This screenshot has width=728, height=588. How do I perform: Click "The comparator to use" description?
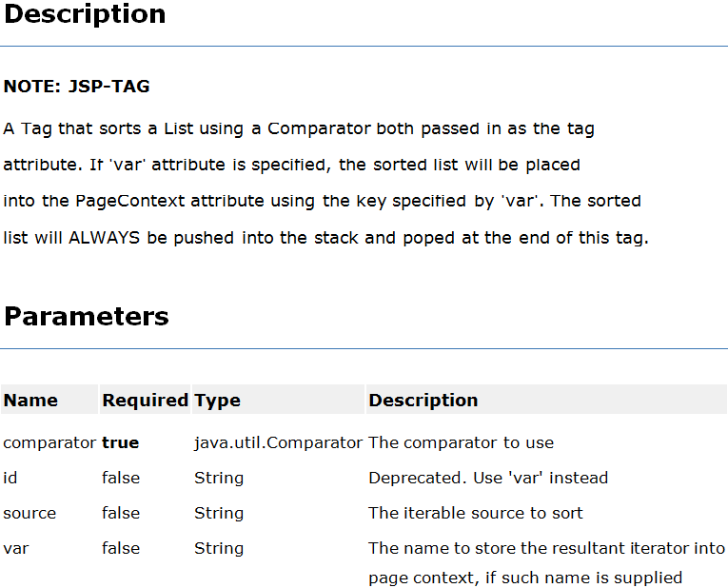[461, 442]
